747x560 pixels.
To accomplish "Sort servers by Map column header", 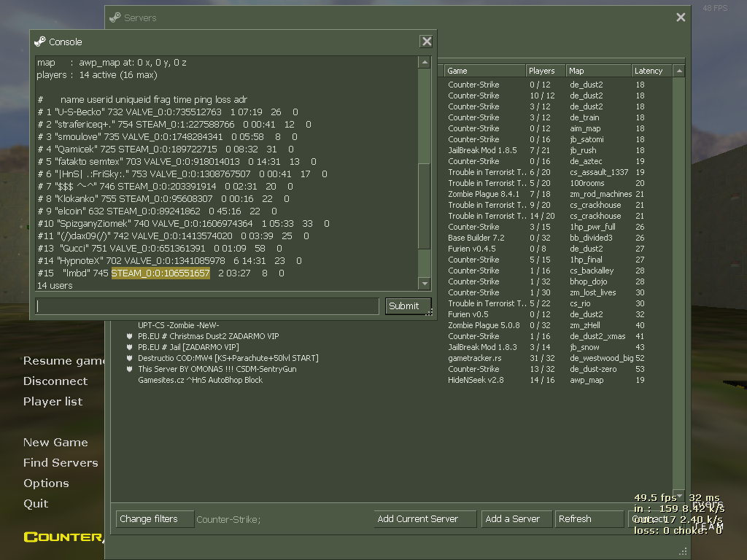I will point(598,71).
